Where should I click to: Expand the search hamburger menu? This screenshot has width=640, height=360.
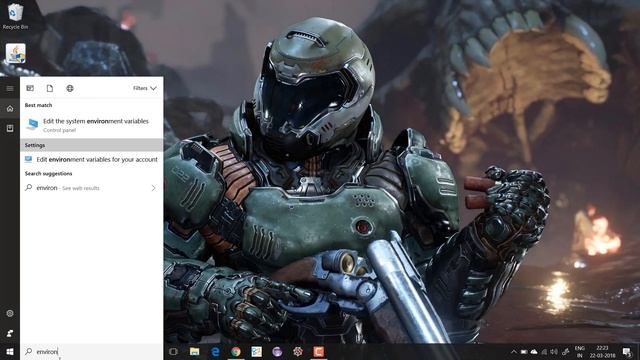[x=10, y=88]
